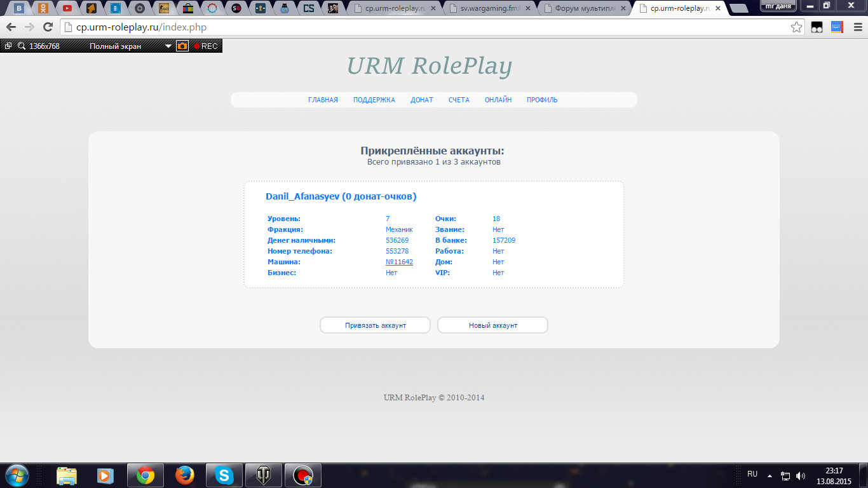
Task: Click the Новый аккаунт button
Action: click(492, 325)
